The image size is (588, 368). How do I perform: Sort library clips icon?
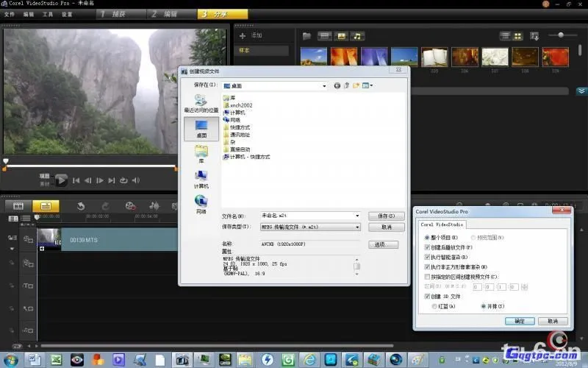pyautogui.click(x=534, y=36)
